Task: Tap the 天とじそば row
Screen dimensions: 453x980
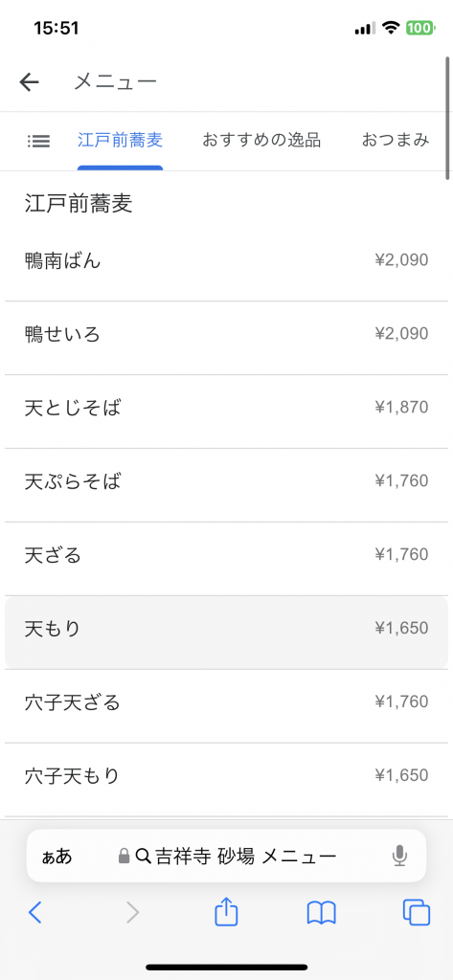Action: [x=226, y=409]
